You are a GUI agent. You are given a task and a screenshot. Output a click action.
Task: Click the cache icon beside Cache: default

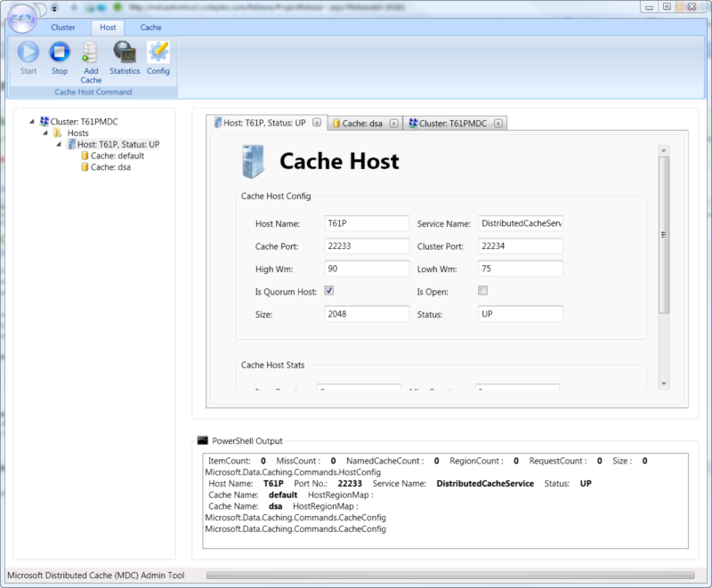85,156
